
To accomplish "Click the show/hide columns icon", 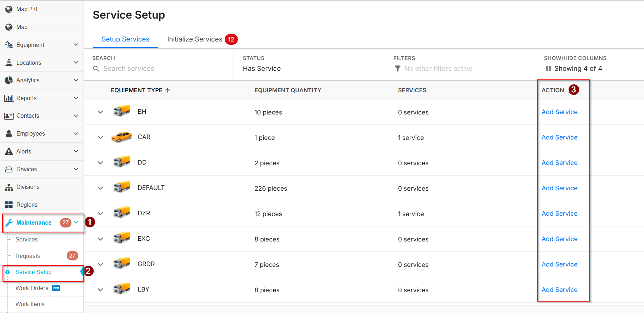I will [548, 68].
